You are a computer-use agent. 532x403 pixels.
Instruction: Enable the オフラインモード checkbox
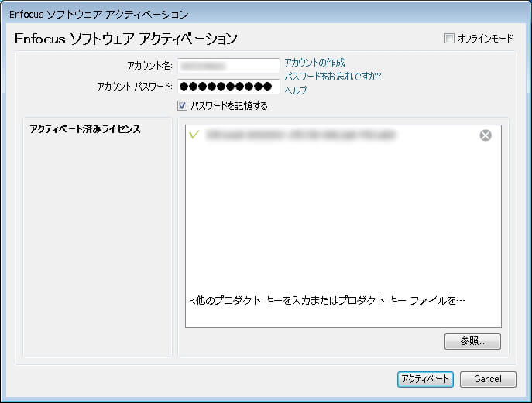point(449,39)
